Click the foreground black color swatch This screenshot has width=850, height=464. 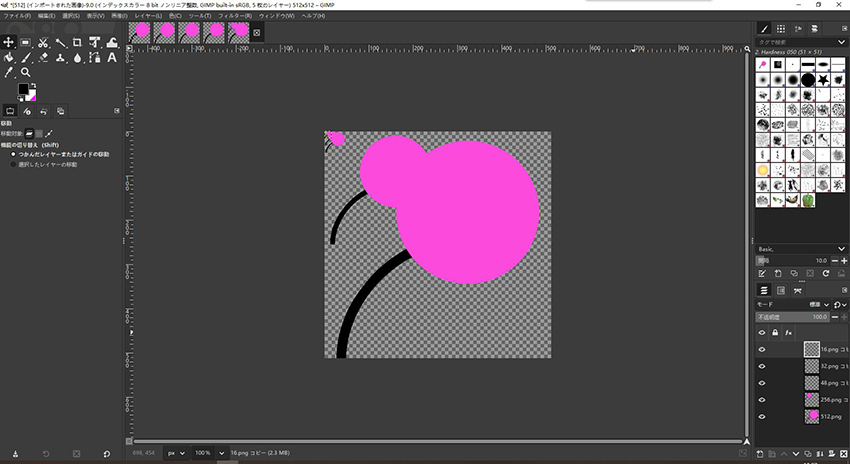point(22,89)
